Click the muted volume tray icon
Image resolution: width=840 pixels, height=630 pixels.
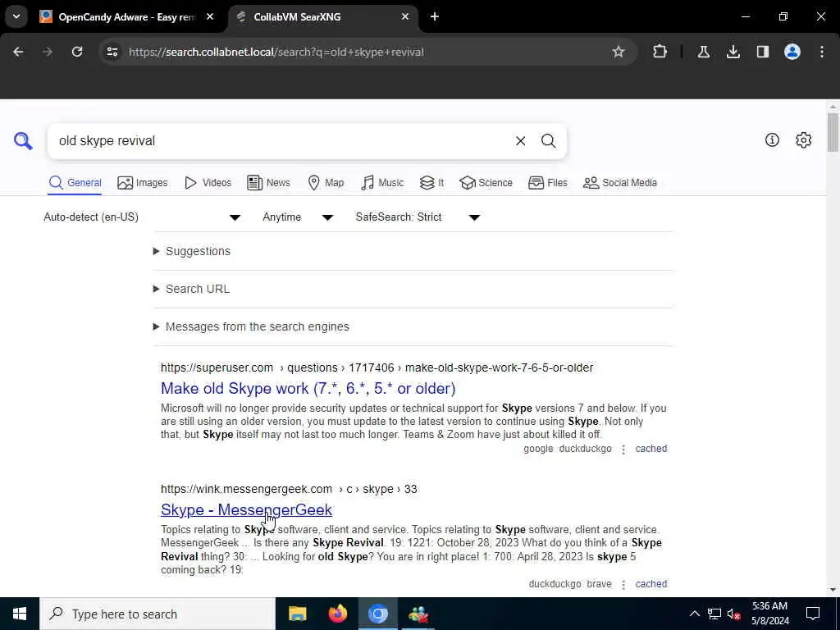point(734,614)
